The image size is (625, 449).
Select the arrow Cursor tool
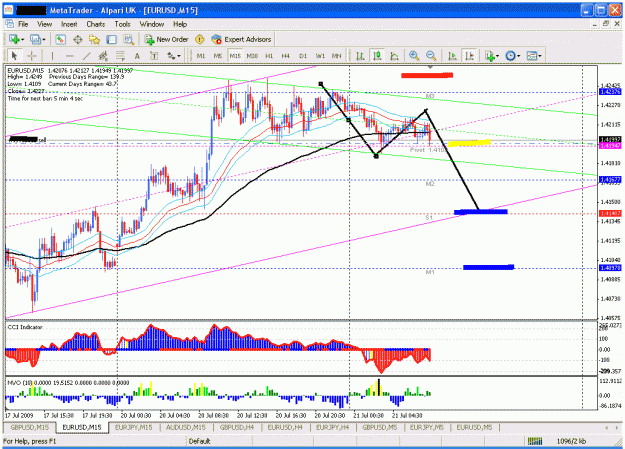click(15, 56)
